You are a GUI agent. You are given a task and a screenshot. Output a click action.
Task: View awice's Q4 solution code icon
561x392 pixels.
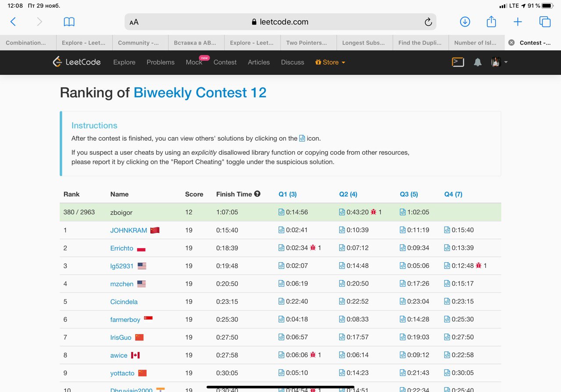click(x=447, y=355)
